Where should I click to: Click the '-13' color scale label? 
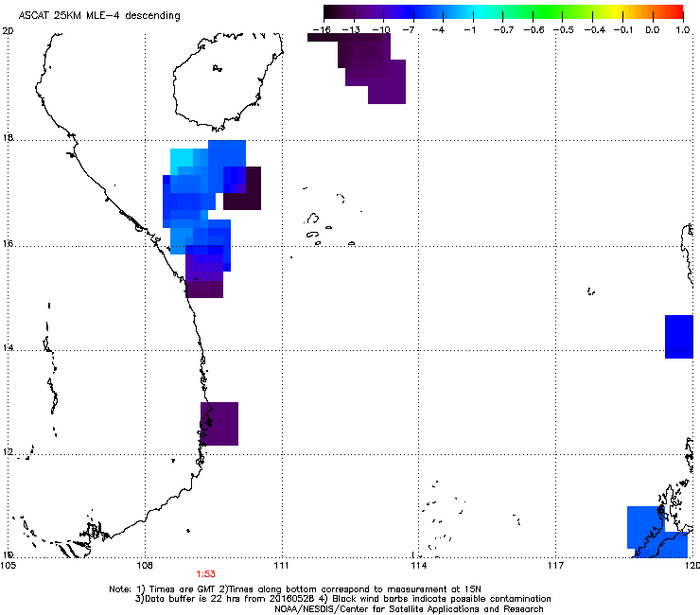tap(351, 30)
